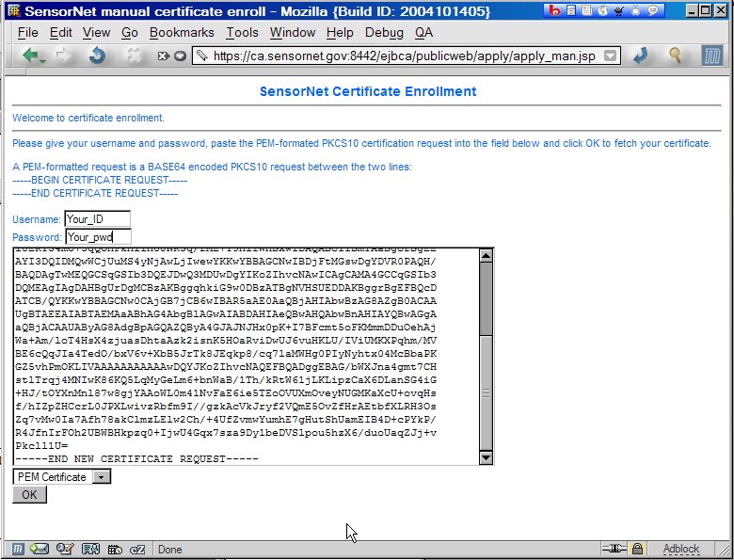This screenshot has width=734, height=560.
Task: Click the round down-arrow toolbar icon
Action: click(x=181, y=56)
